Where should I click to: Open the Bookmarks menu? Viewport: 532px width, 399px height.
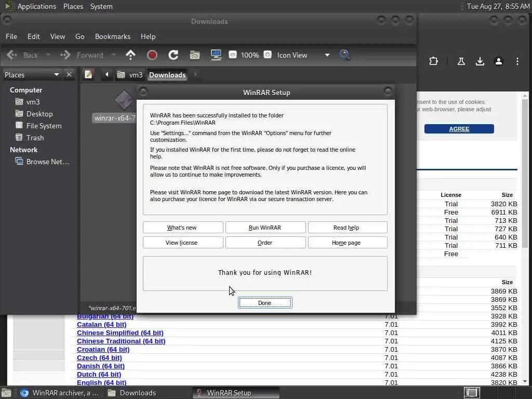[113, 36]
